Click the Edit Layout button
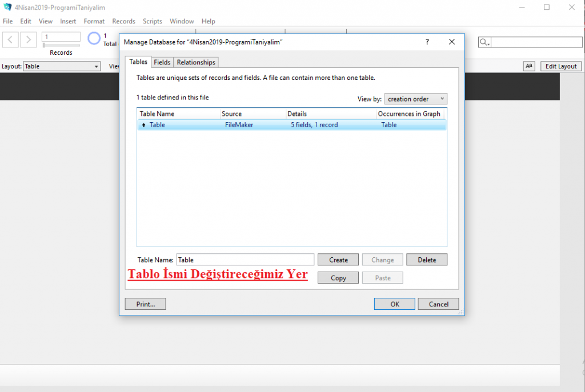This screenshot has width=585, height=392. (561, 66)
